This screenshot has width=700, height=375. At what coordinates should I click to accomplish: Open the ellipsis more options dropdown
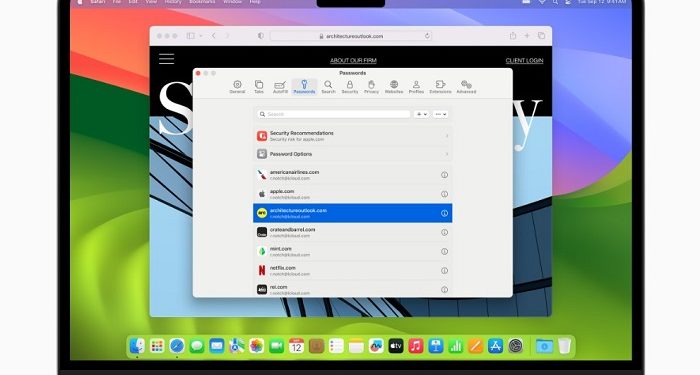[441, 114]
